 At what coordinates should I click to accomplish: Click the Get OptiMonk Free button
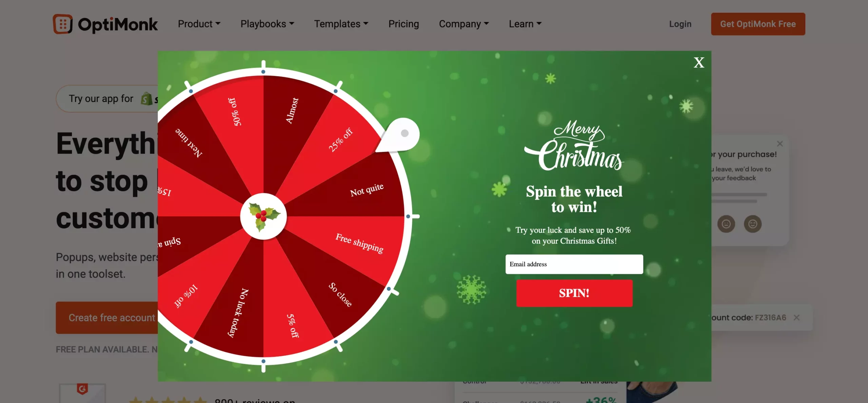[x=758, y=24]
